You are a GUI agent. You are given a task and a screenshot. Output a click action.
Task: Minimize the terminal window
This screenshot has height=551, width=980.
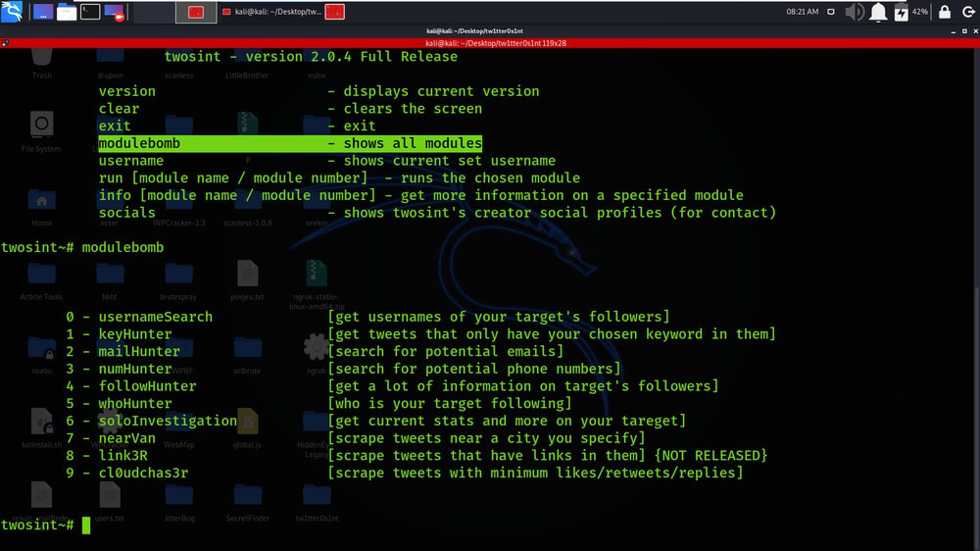954,30
